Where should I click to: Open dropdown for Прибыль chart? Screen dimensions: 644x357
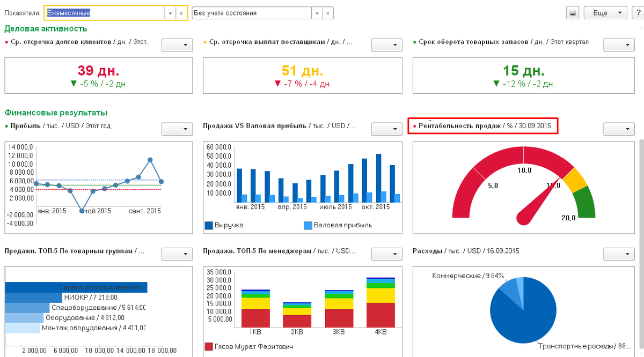(177, 129)
